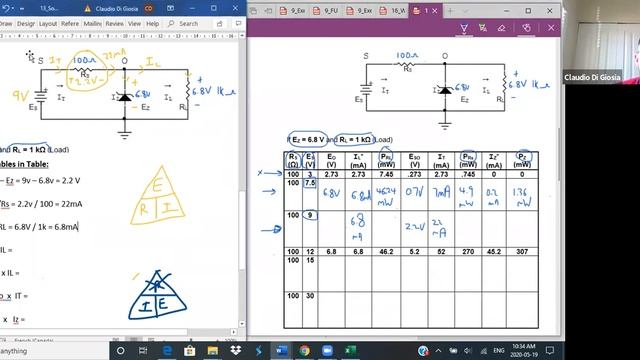Click the help question mark tray icon
Screen dimensions: 640x360
tap(423, 351)
